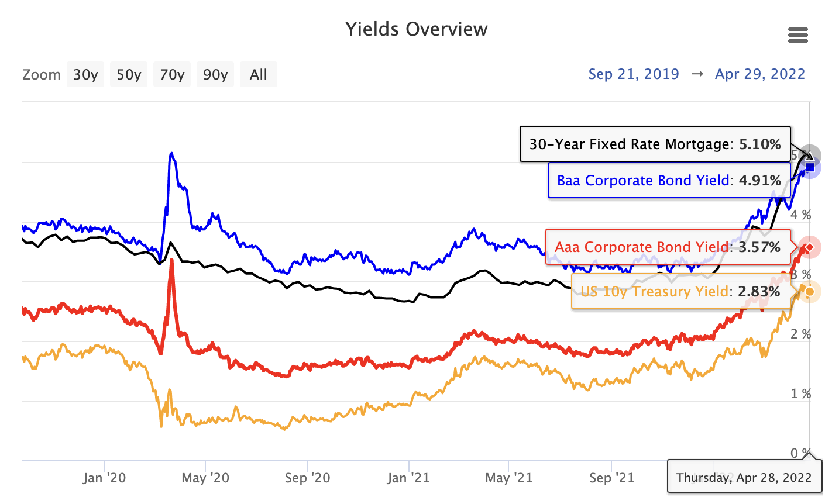Viewport: 832px width, 504px height.
Task: Click the Aaa Corporate Bond red diamond marker
Action: (810, 248)
